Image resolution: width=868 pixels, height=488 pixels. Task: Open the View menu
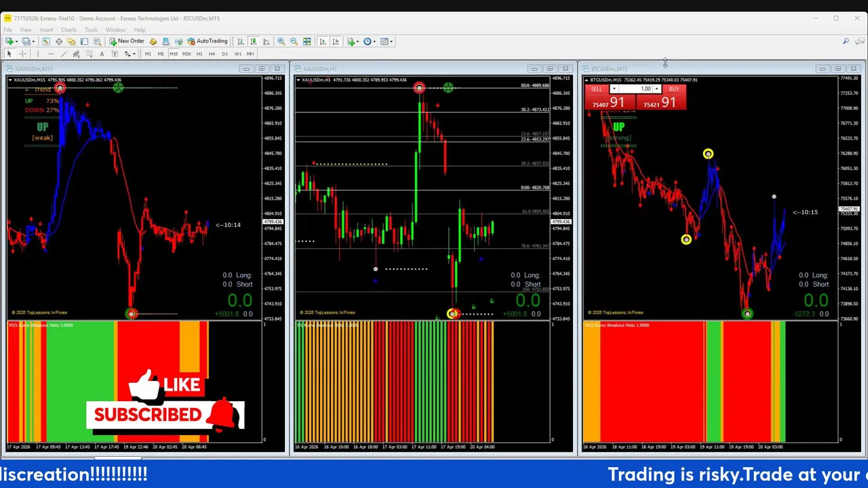pos(26,30)
